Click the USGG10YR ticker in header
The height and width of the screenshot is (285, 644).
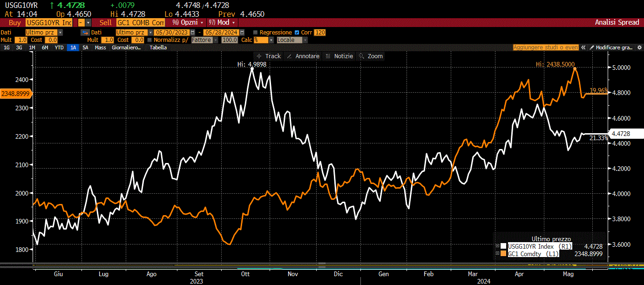[x=21, y=5]
